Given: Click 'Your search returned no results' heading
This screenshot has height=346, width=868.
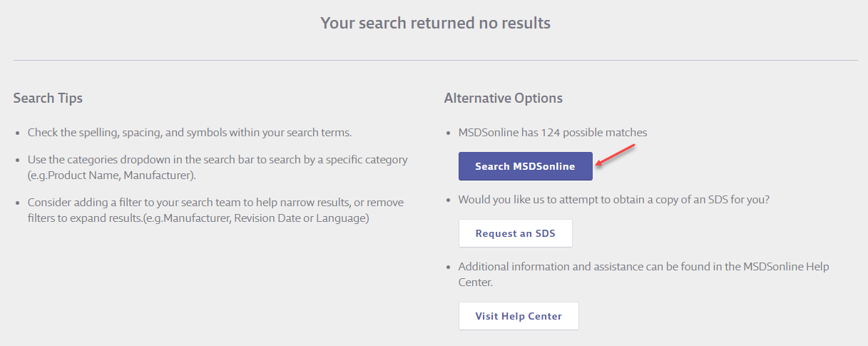Looking at the screenshot, I should tap(435, 23).
